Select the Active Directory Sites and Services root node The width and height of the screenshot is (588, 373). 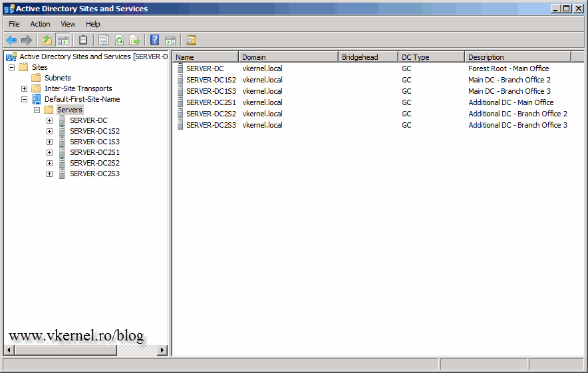tap(93, 57)
